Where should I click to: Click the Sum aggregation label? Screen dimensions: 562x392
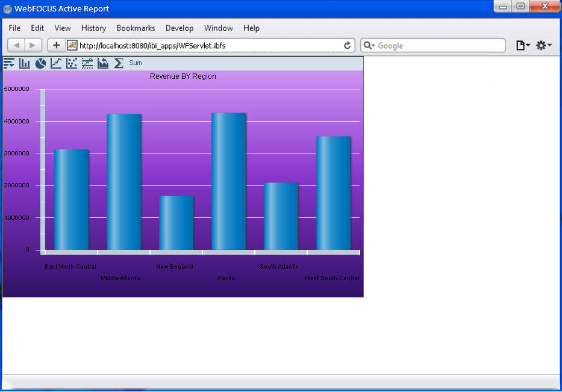click(x=136, y=63)
